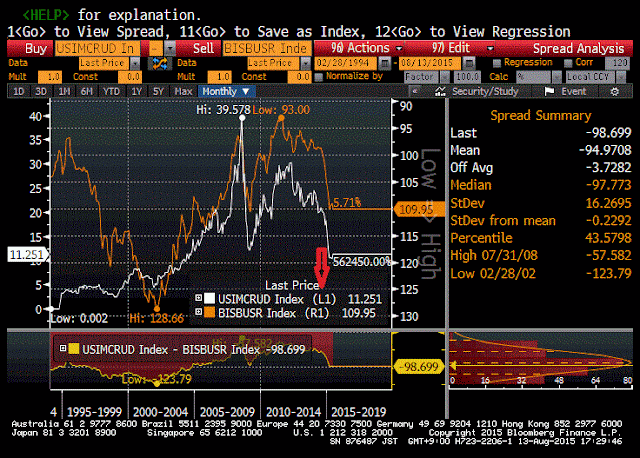Click the Low 93.00 orange marker dot
This screenshot has width=640, height=458.
click(281, 118)
